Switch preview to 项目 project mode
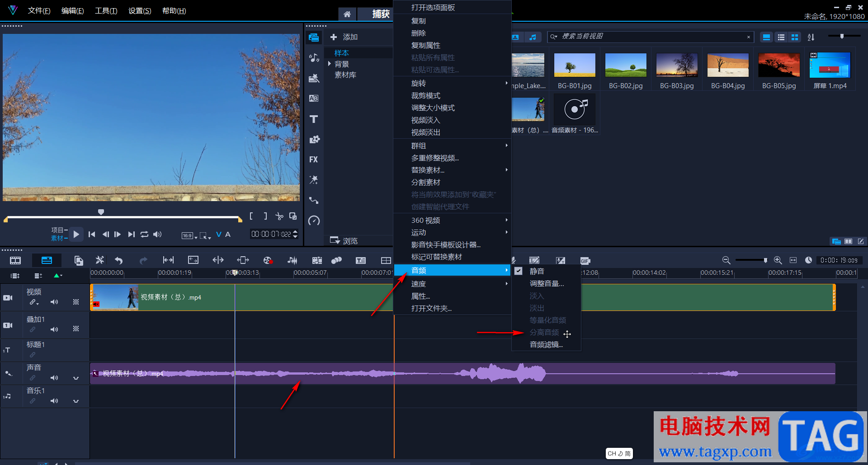The width and height of the screenshot is (868, 465). [x=57, y=230]
